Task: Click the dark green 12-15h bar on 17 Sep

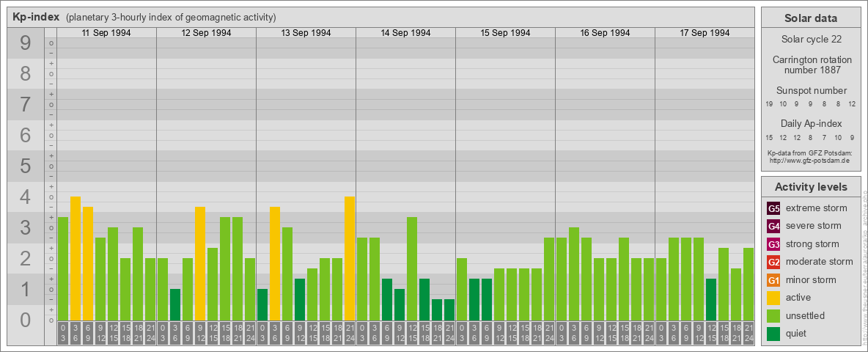Action: click(711, 299)
